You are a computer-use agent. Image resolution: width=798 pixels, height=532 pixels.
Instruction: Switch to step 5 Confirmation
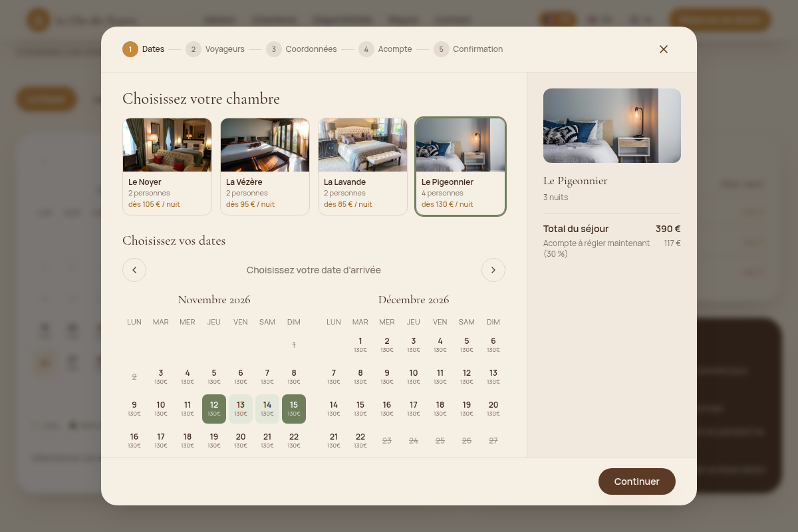[x=469, y=49]
